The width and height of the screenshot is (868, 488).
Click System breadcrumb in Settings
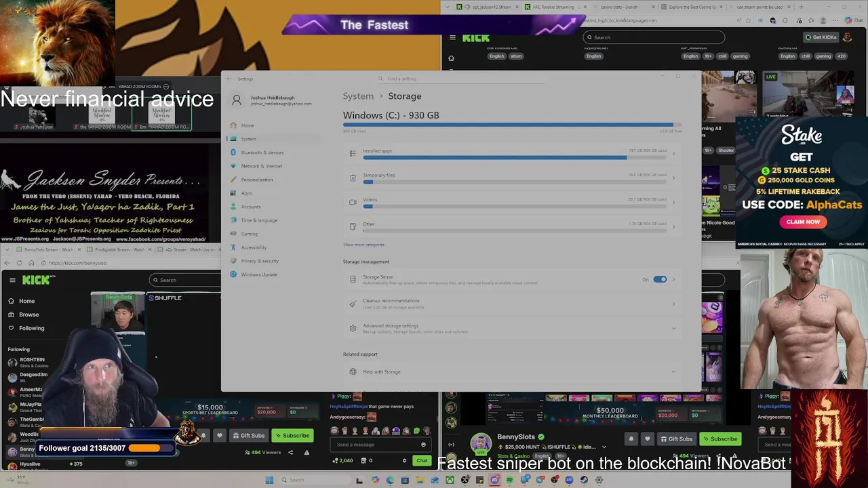coord(358,96)
